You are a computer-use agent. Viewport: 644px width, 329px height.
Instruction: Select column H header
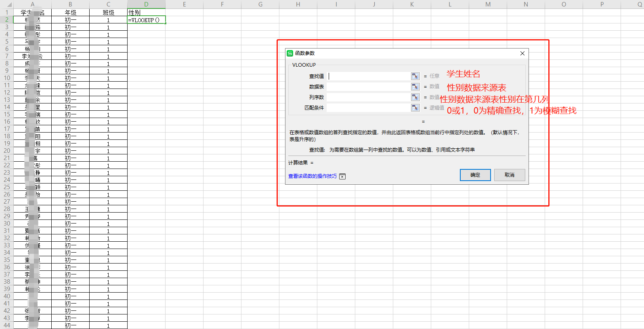click(298, 4)
